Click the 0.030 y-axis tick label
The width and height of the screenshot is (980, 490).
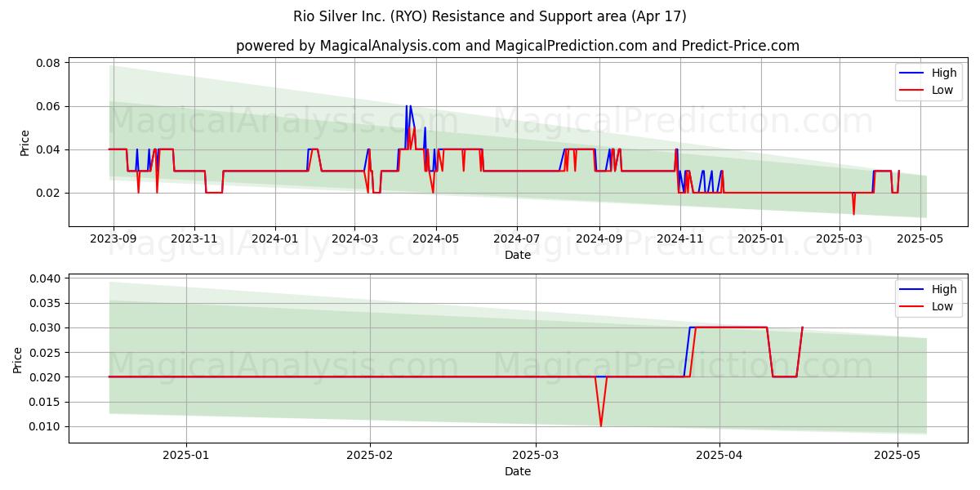46,327
